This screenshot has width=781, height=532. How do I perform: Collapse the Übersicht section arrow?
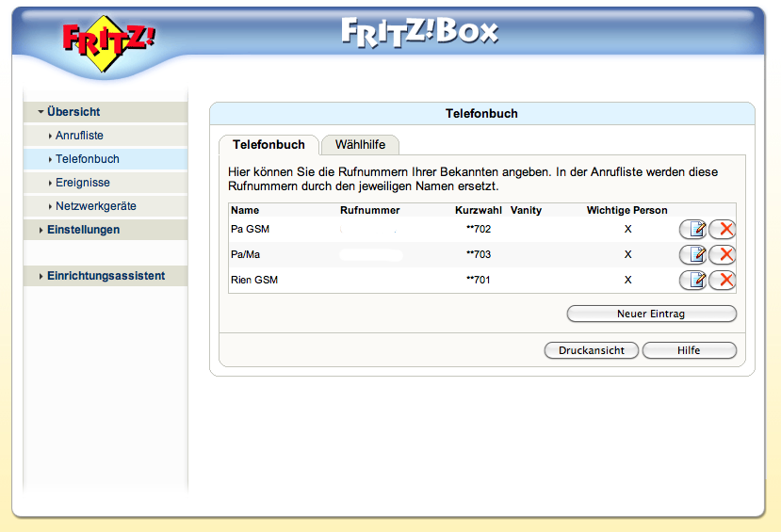tap(41, 112)
